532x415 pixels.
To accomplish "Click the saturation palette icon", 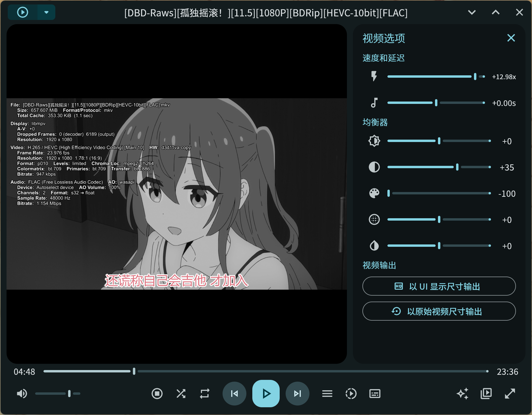I will tap(374, 193).
